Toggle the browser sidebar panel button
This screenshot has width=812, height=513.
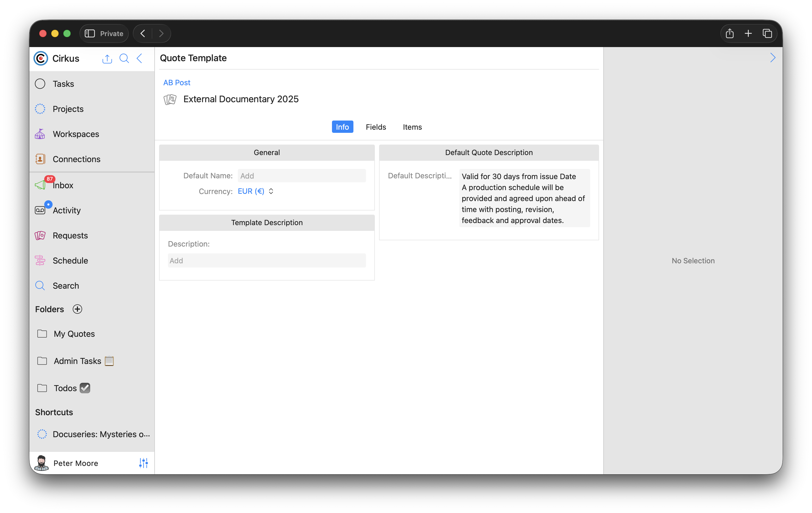90,33
